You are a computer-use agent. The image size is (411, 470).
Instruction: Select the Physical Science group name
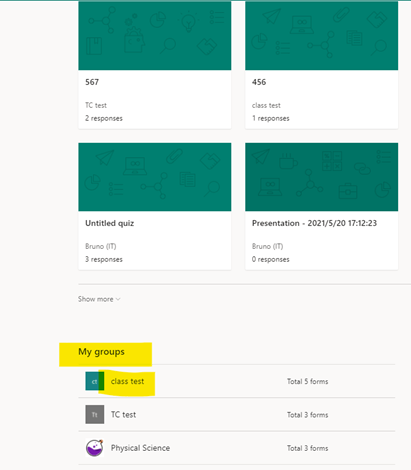coord(140,448)
